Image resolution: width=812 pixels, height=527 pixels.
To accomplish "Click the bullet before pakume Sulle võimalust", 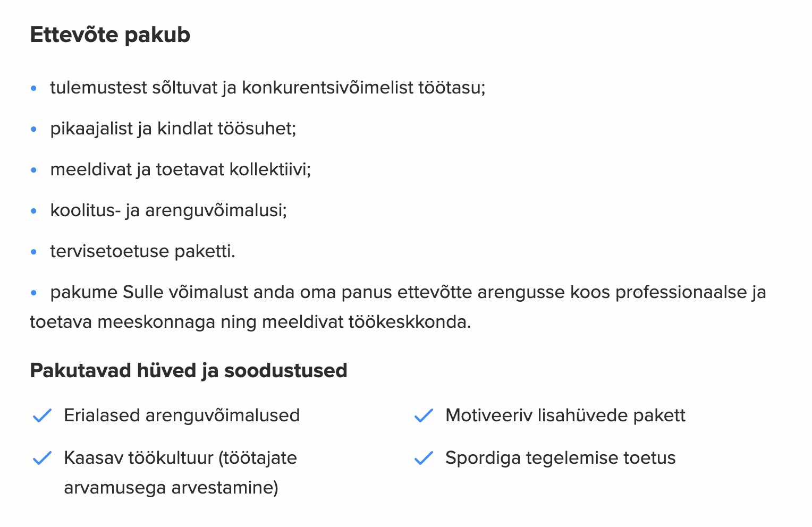I will pyautogui.click(x=34, y=293).
